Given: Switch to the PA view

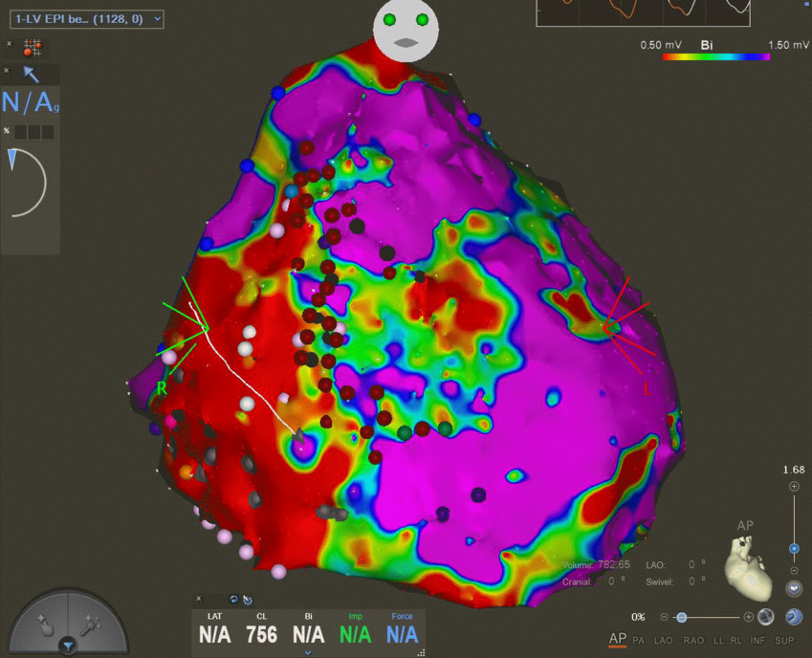Looking at the screenshot, I should [639, 641].
